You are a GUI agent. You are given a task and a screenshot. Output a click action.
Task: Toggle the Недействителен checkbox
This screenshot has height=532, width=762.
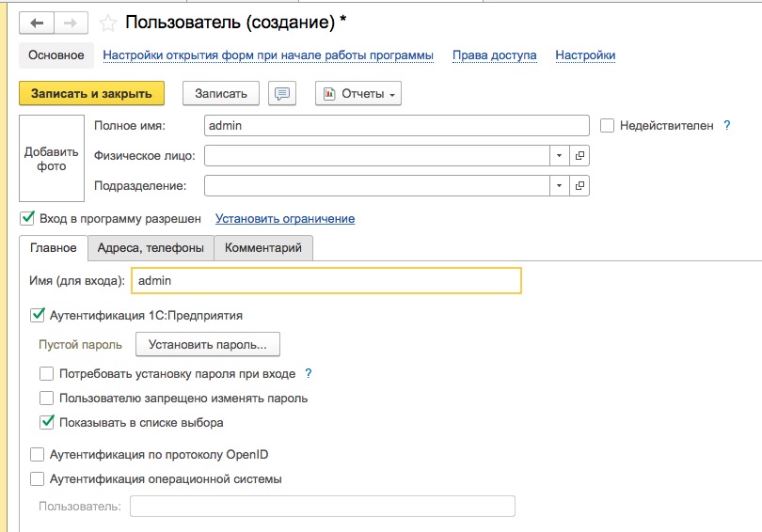607,126
